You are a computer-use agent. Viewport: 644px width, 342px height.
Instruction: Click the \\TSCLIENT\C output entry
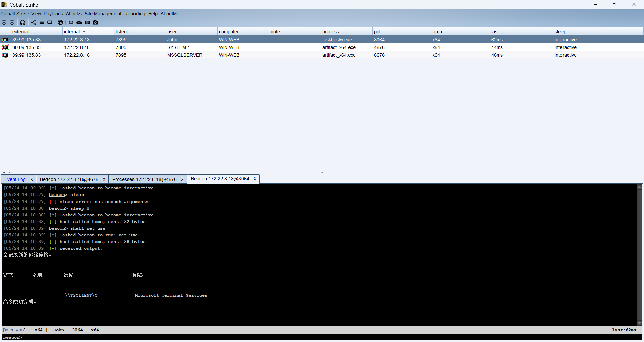tap(81, 295)
